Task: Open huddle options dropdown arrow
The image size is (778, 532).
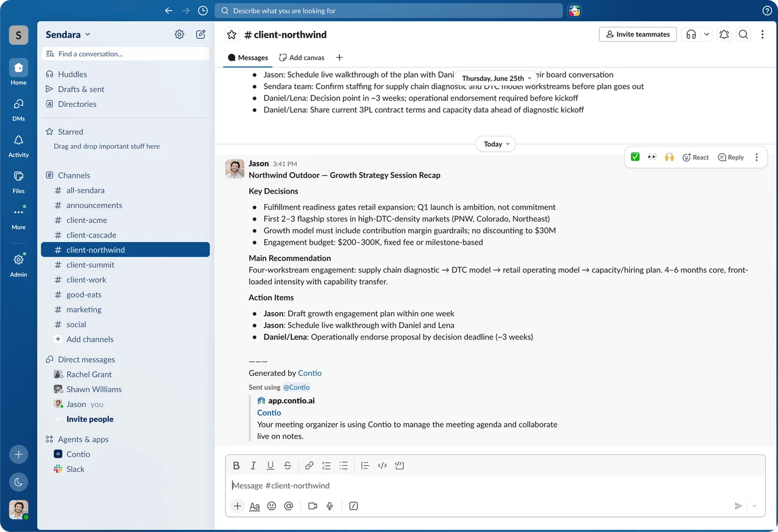Action: (706, 35)
